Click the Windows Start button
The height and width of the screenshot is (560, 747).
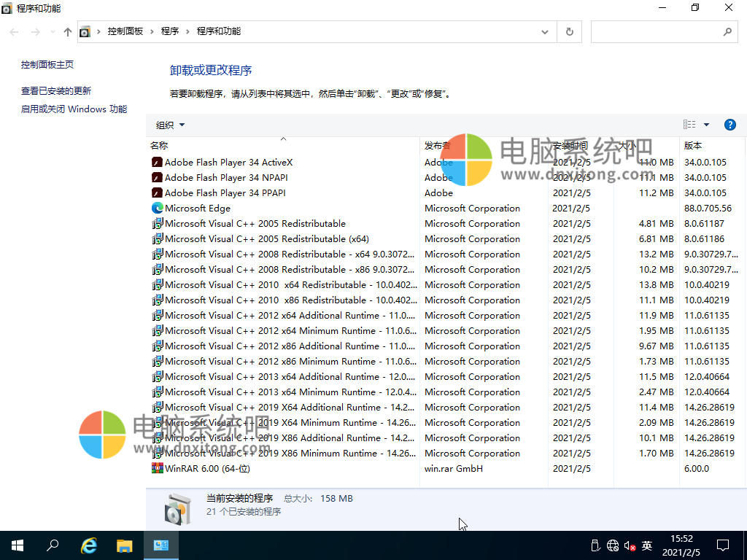tap(17, 545)
